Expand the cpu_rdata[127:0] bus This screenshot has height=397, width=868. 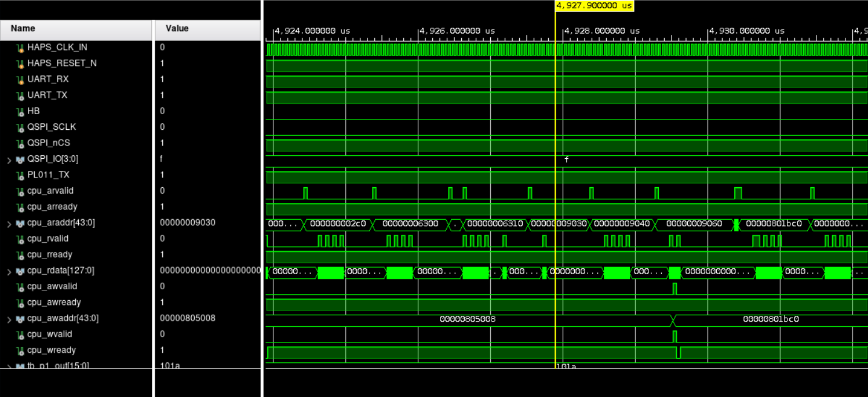pyautogui.click(x=9, y=271)
